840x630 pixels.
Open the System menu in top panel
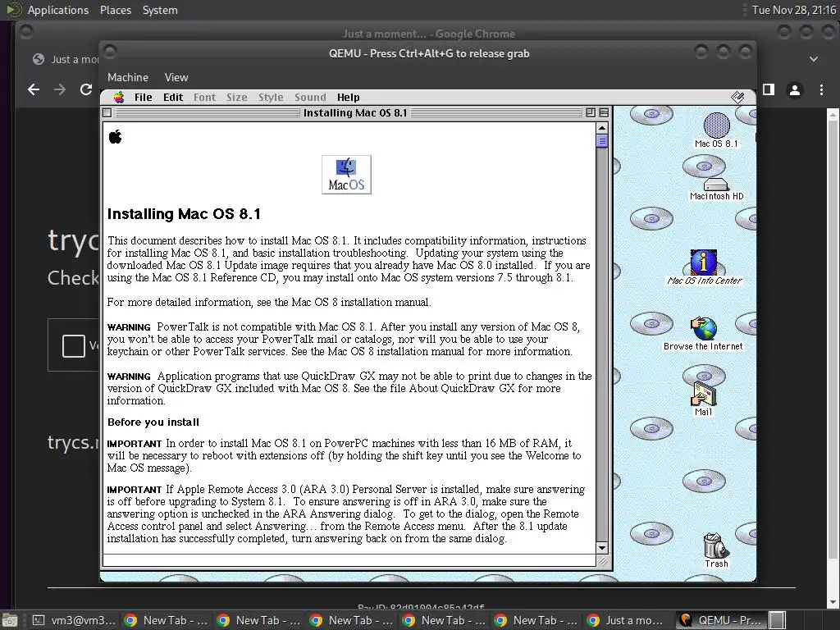(160, 10)
